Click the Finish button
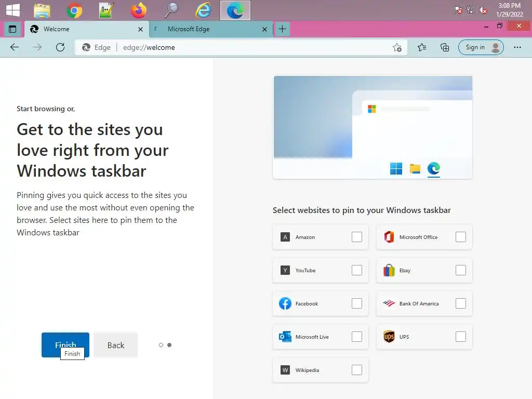Viewport: 532px width, 399px height. pos(65,345)
